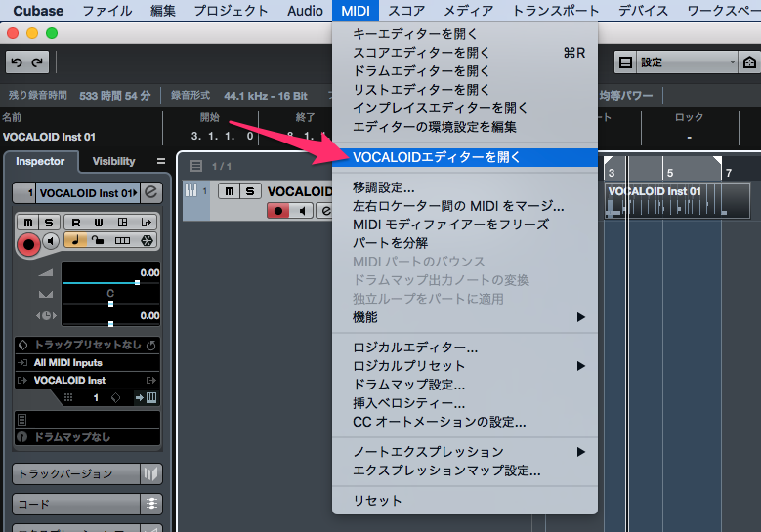Click the undo arrow in the toolbar
The height and width of the screenshot is (532, 761).
pyautogui.click(x=17, y=62)
